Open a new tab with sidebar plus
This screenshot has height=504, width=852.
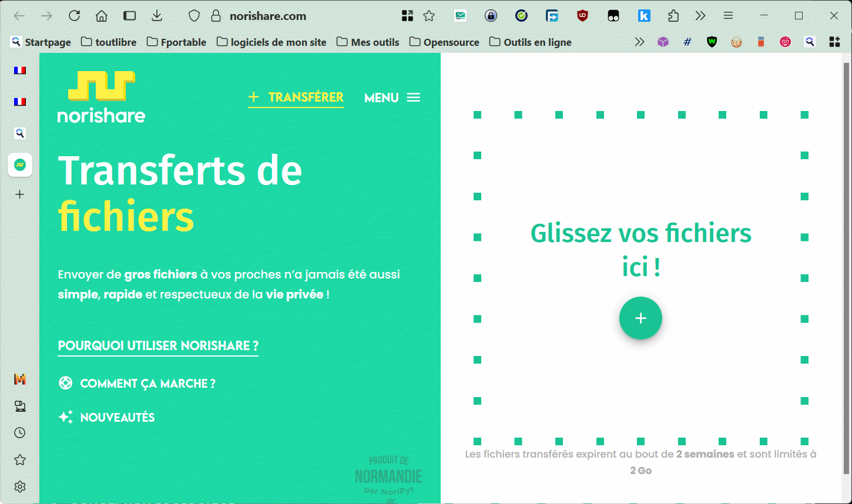tap(20, 194)
